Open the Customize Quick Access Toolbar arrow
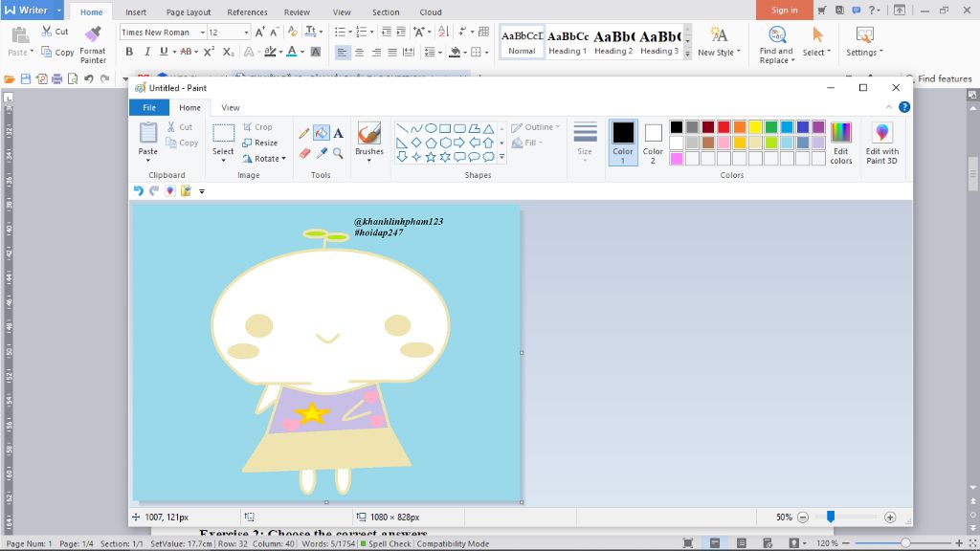This screenshot has width=980, height=551. coord(202,191)
